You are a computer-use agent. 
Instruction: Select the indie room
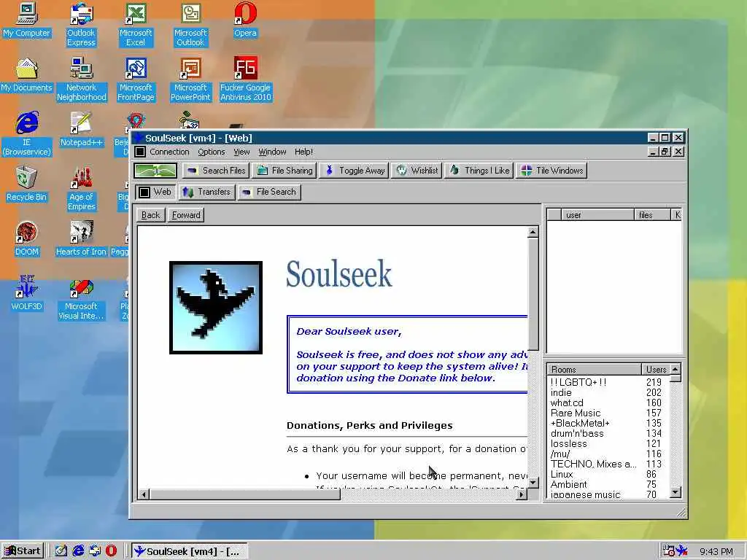coord(608,393)
